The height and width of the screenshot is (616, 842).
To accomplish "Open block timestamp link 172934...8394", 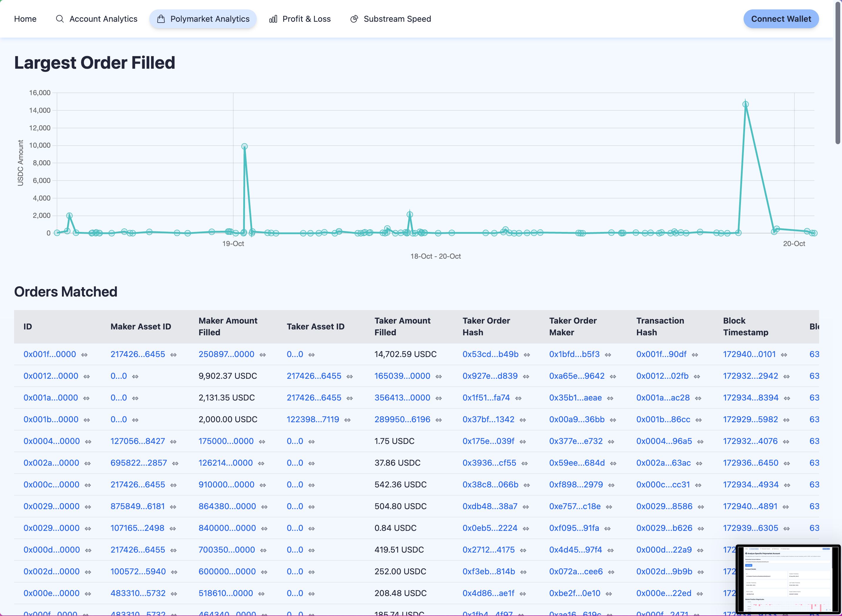I will click(x=751, y=398).
